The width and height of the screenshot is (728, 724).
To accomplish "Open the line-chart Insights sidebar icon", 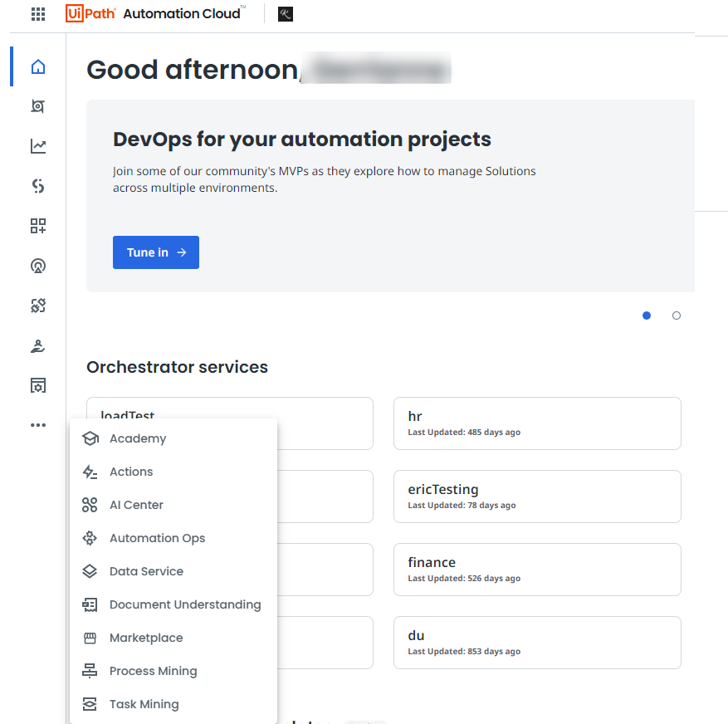I will tap(38, 146).
